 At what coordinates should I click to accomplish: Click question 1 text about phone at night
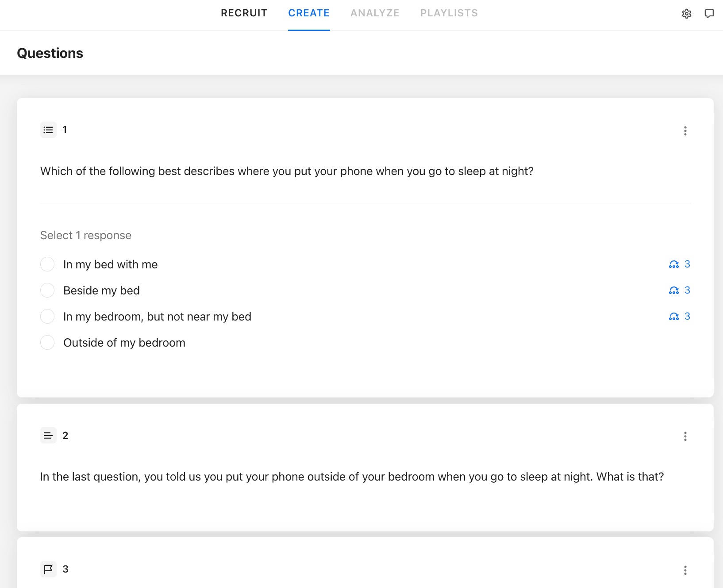287,171
